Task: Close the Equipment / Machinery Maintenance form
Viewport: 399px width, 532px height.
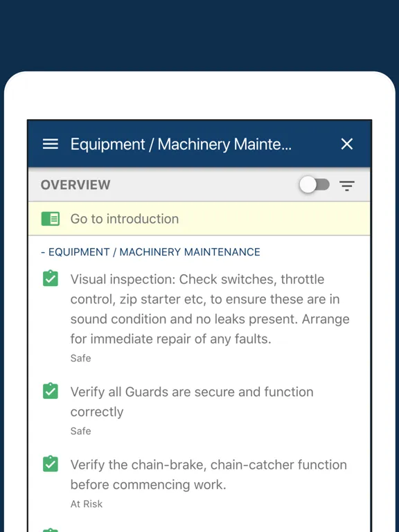Action: (347, 144)
